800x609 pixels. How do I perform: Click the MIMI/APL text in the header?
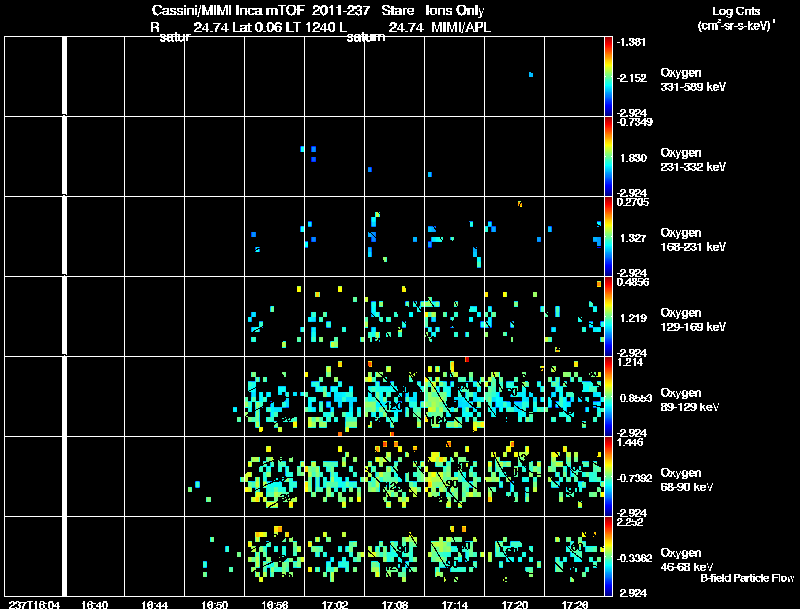click(461, 27)
